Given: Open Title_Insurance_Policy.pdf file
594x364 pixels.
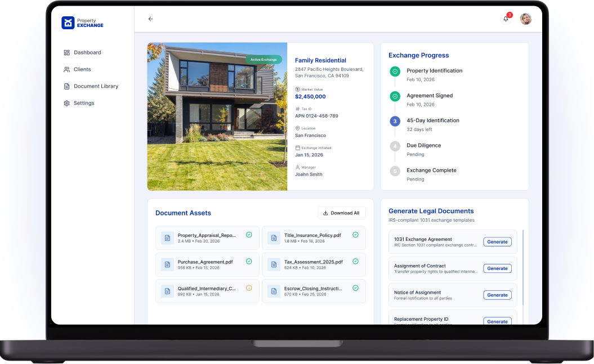Looking at the screenshot, I should click(x=314, y=238).
